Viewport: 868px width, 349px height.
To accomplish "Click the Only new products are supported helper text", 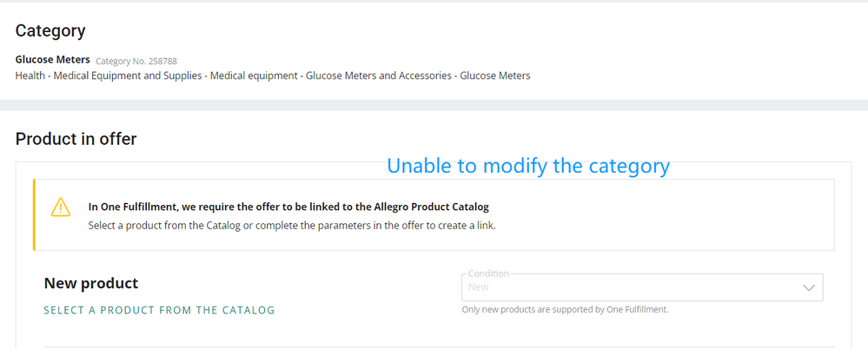I will coord(565,310).
